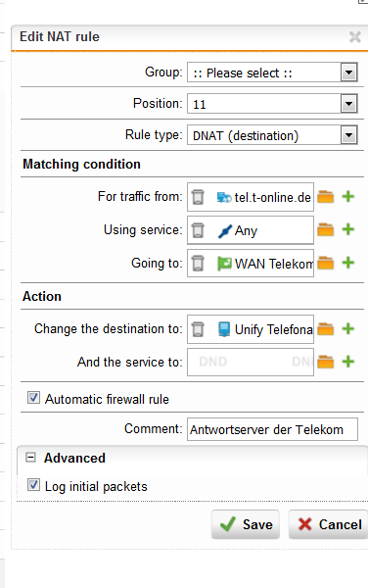Delete WAN Telekom entry via trash icon
Screen dimensions: 368x588
(x=198, y=264)
